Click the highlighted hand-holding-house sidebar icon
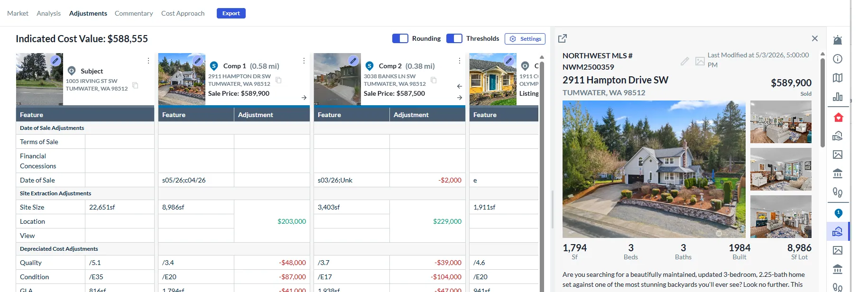This screenshot has width=868, height=292. coord(838,231)
